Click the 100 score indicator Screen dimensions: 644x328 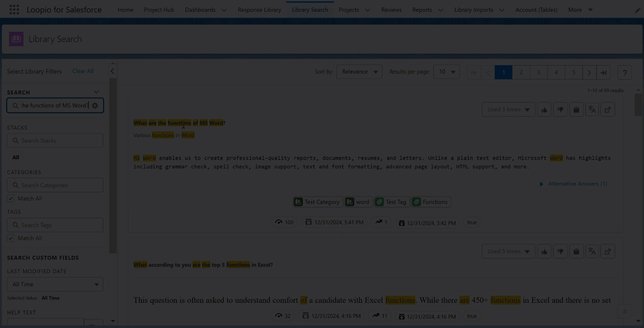(x=284, y=222)
